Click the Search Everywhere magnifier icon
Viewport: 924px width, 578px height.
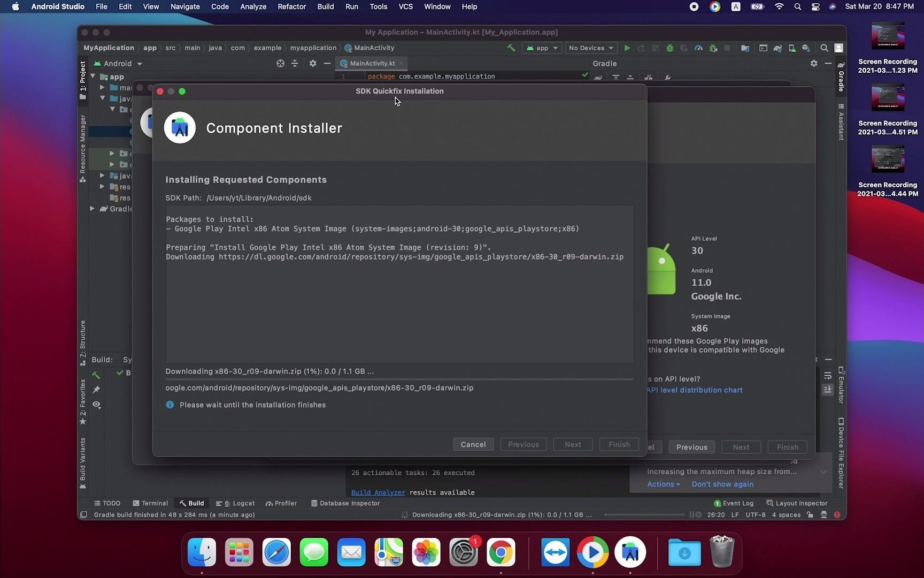824,48
